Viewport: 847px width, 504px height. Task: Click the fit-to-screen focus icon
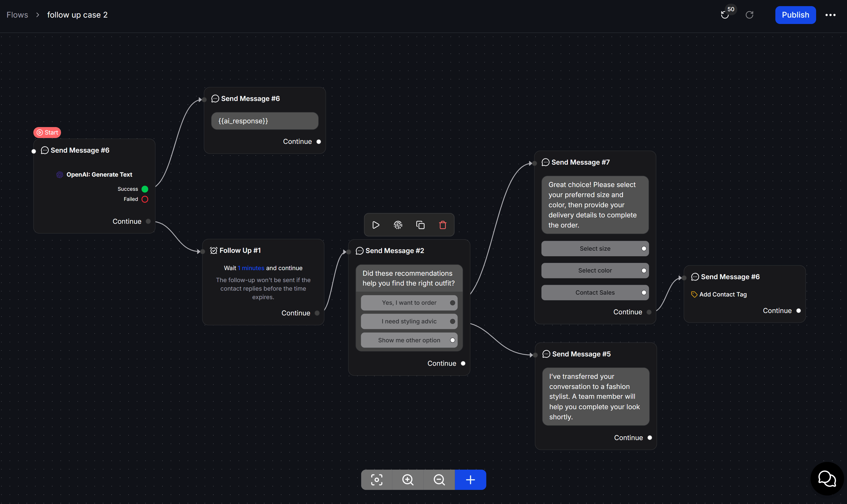[376, 479]
